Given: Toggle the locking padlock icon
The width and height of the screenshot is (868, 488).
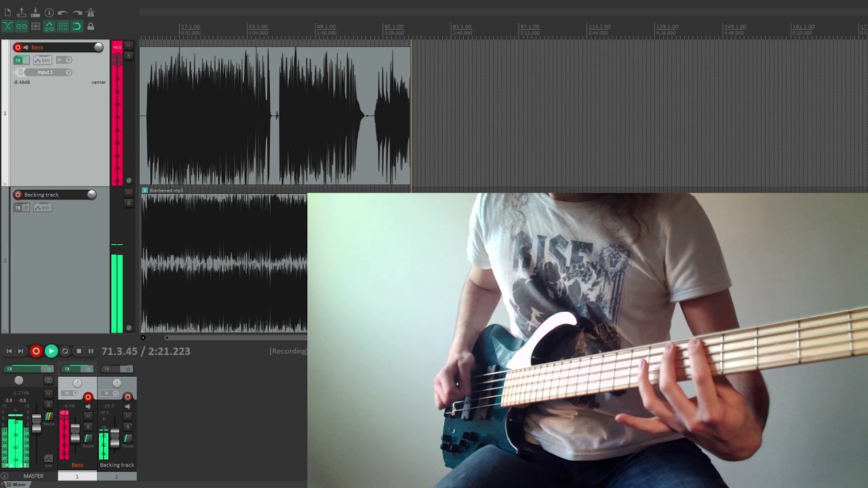Looking at the screenshot, I should pos(91,26).
